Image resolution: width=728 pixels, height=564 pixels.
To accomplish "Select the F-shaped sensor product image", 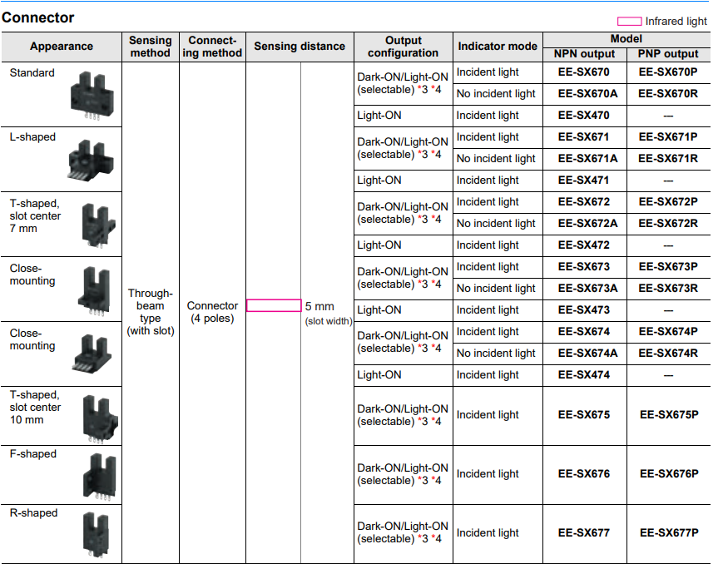I will [x=94, y=477].
